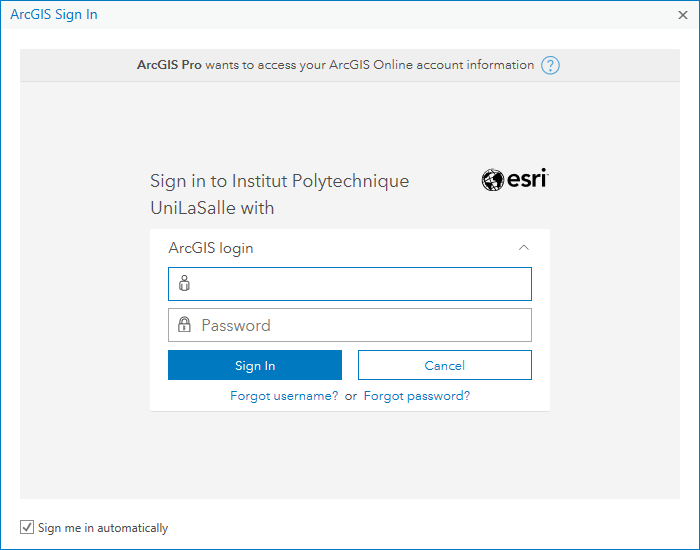Click the UniLaSalle with heading line
700x550 pixels.
[x=212, y=208]
